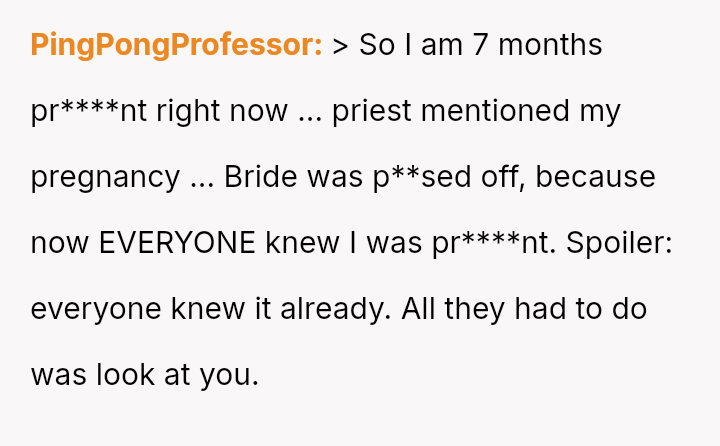Click the text "So I am 7 months"

click(480, 46)
